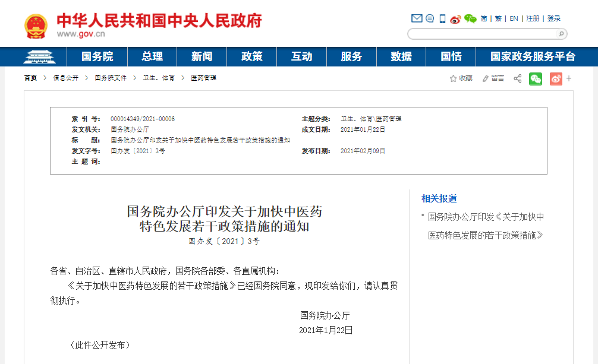Select the 新闻 navigation tab
The height and width of the screenshot is (364, 598).
[x=202, y=56]
